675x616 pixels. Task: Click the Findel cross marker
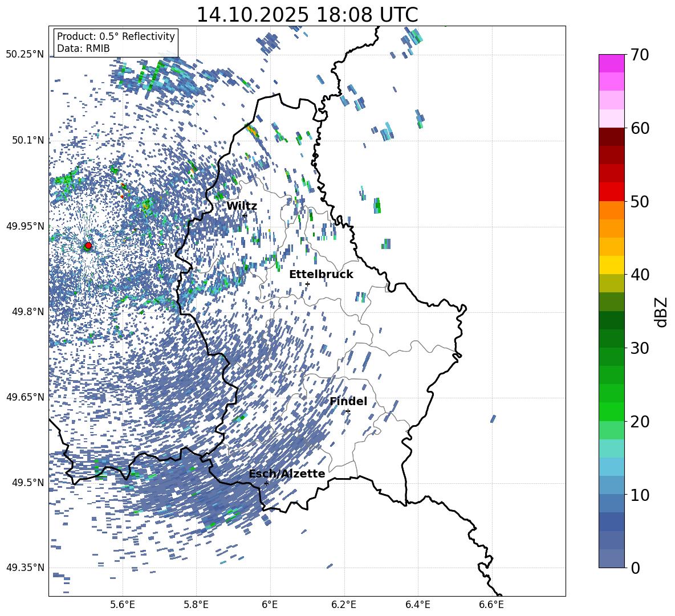click(x=348, y=411)
